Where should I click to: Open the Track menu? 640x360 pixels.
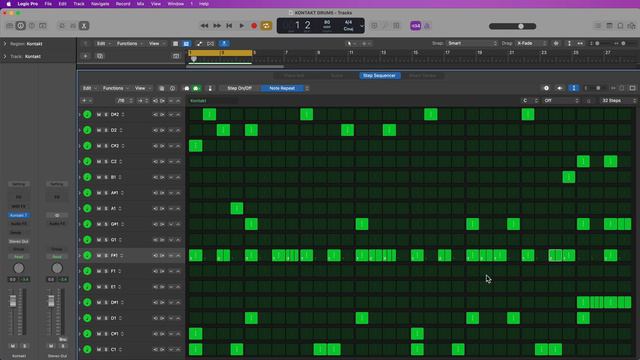[79, 4]
